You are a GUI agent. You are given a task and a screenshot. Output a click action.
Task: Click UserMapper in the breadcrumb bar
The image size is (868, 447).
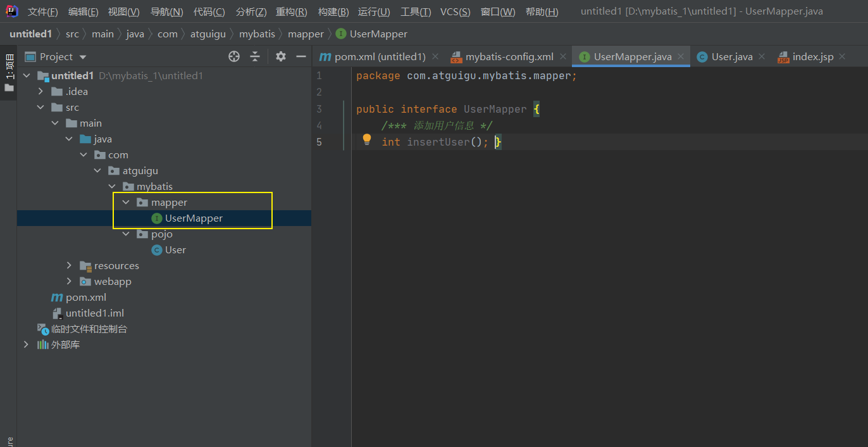point(378,34)
